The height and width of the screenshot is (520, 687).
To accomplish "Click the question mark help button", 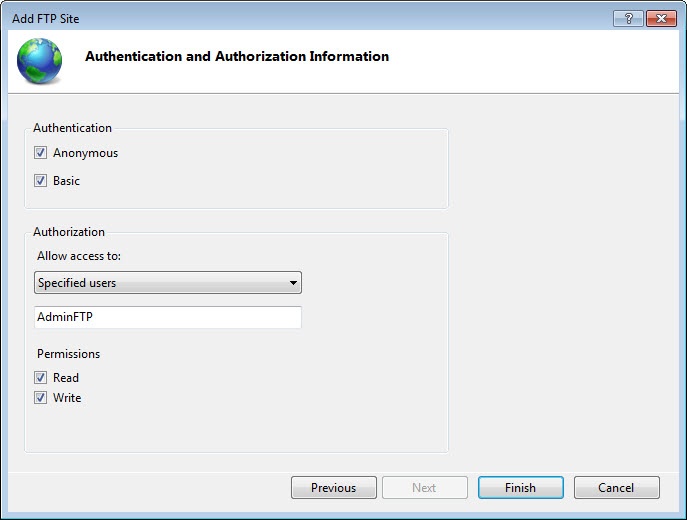I will [x=630, y=18].
